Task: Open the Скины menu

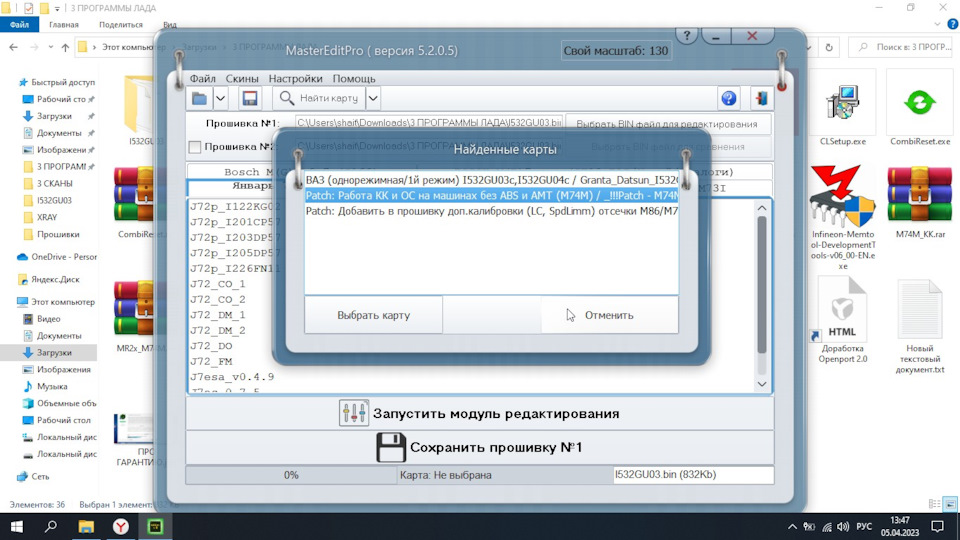Action: coord(242,78)
